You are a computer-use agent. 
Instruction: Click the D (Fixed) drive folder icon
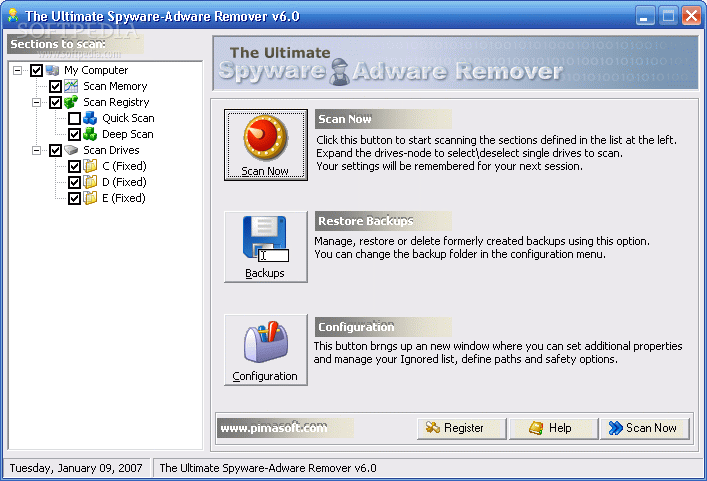90,182
